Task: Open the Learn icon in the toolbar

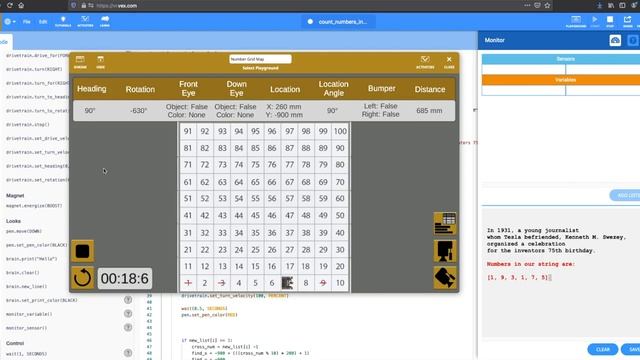Action: click(x=105, y=22)
